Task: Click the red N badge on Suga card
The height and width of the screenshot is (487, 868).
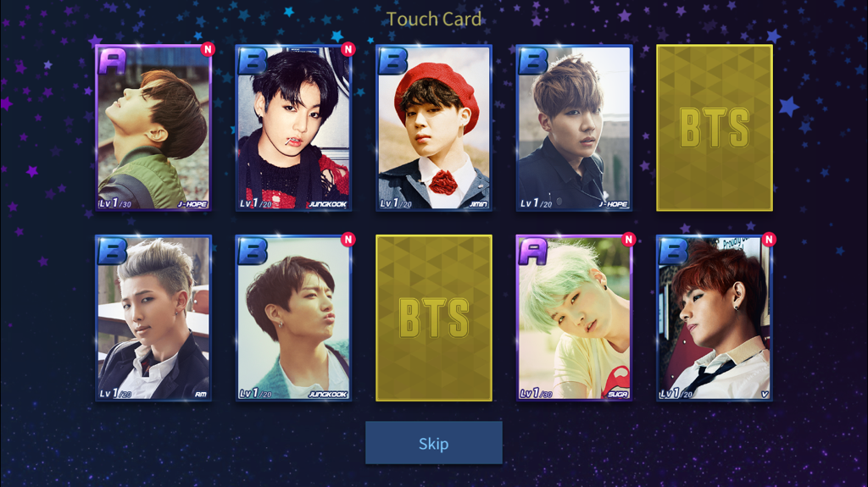Action: (628, 239)
